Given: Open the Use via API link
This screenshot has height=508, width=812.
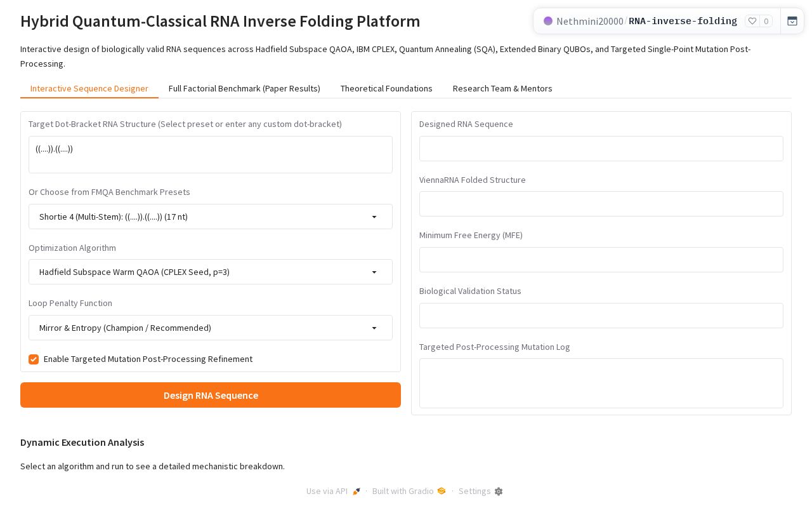Looking at the screenshot, I should coord(334,491).
